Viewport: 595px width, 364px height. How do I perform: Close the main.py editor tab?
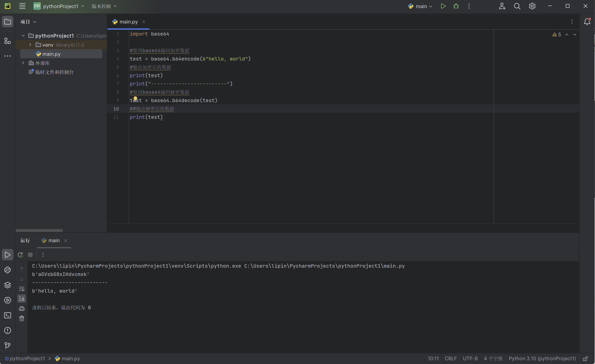[x=144, y=22]
